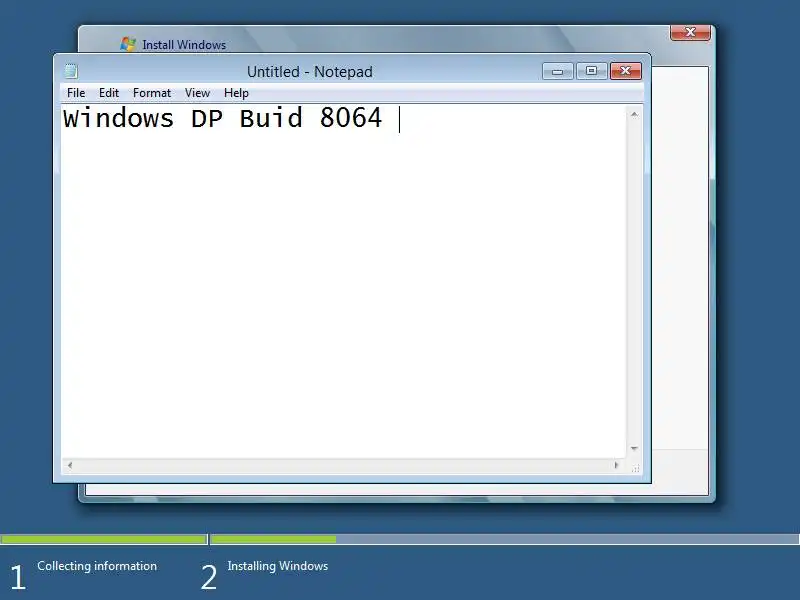Image resolution: width=800 pixels, height=600 pixels.
Task: Close the Install Windows dialog behind Notepad
Action: pyautogui.click(x=690, y=32)
